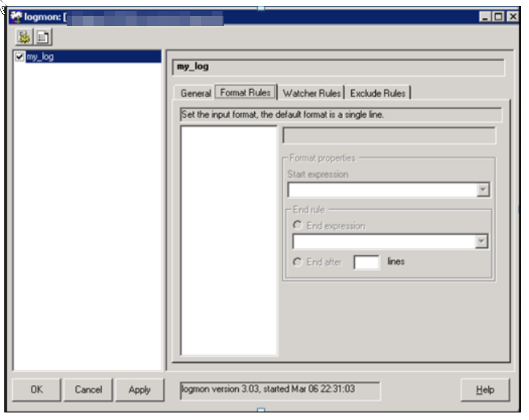Select the End expression radio button
The width and height of the screenshot is (529, 420).
tap(297, 225)
